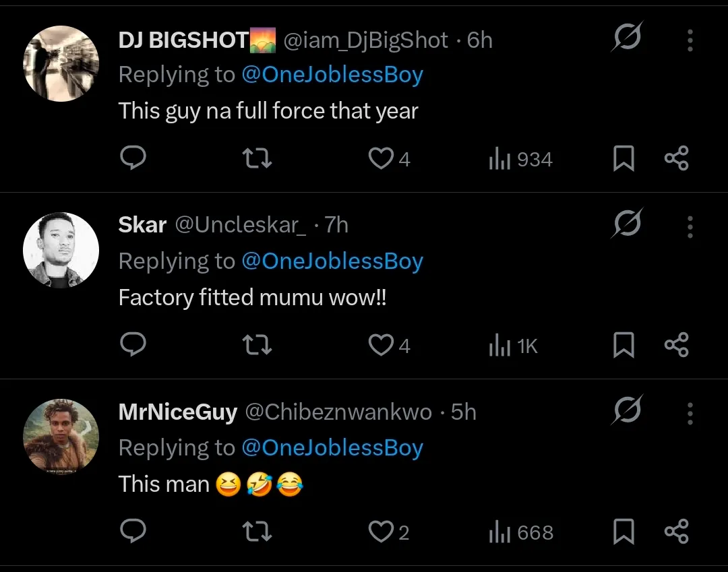
Task: Open MrNiceGuy's profile avatar
Action: click(x=61, y=436)
